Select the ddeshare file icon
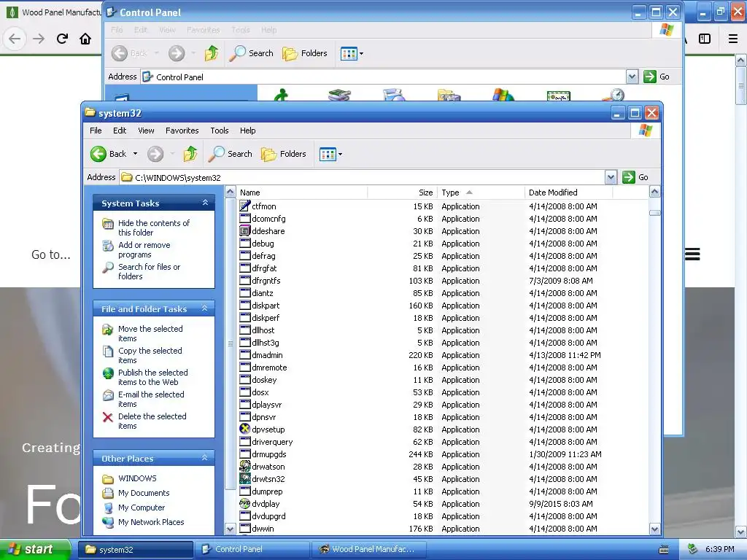The width and height of the screenshot is (747, 560). click(x=245, y=230)
